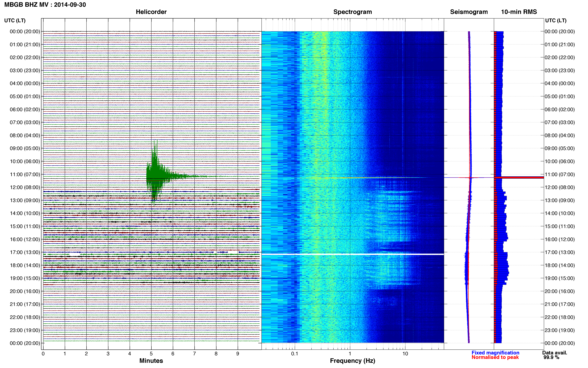Click the right 'UTC (LT)' axis label
This screenshot has width=588, height=368.
pos(556,20)
